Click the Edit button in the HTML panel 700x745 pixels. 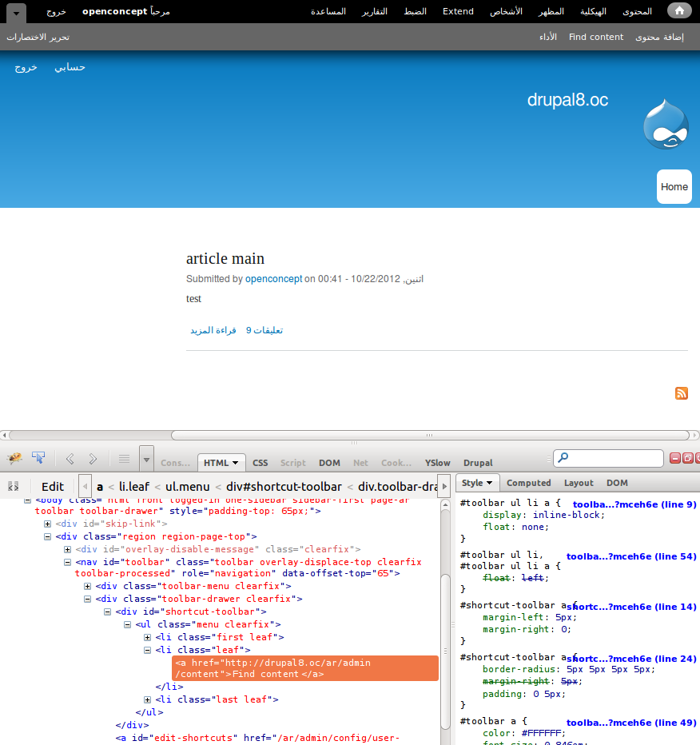click(x=52, y=486)
